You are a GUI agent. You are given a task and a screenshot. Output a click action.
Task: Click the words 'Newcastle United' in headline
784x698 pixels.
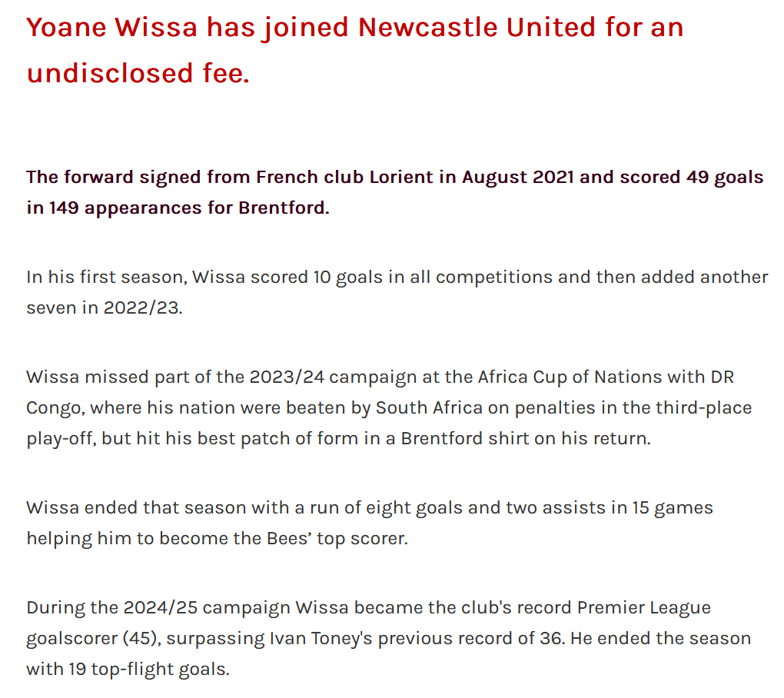tap(477, 27)
